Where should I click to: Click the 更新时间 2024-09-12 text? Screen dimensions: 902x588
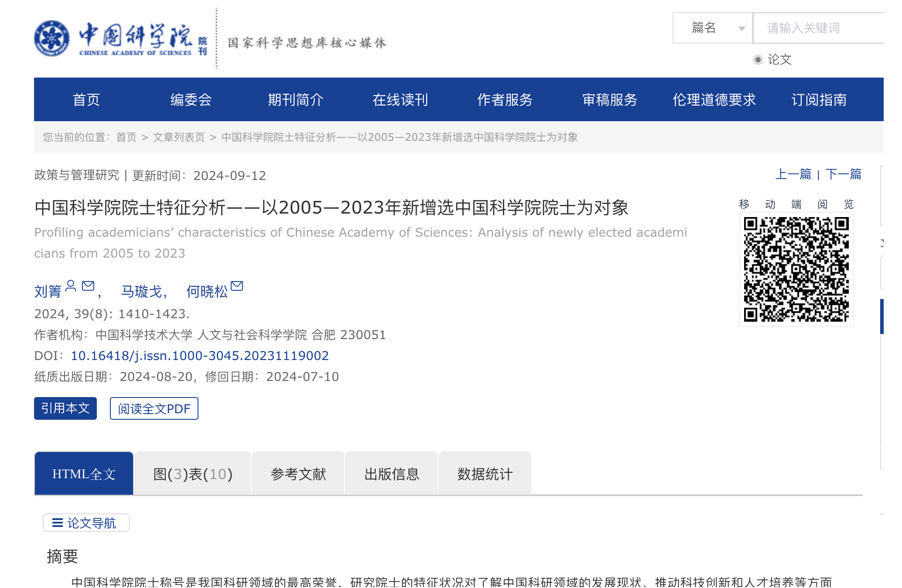pos(199,175)
